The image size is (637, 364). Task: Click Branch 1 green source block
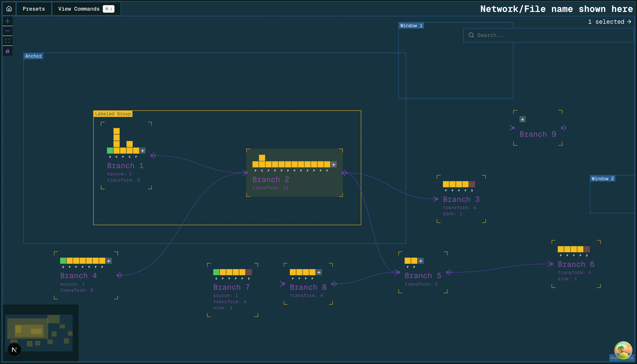click(x=110, y=151)
